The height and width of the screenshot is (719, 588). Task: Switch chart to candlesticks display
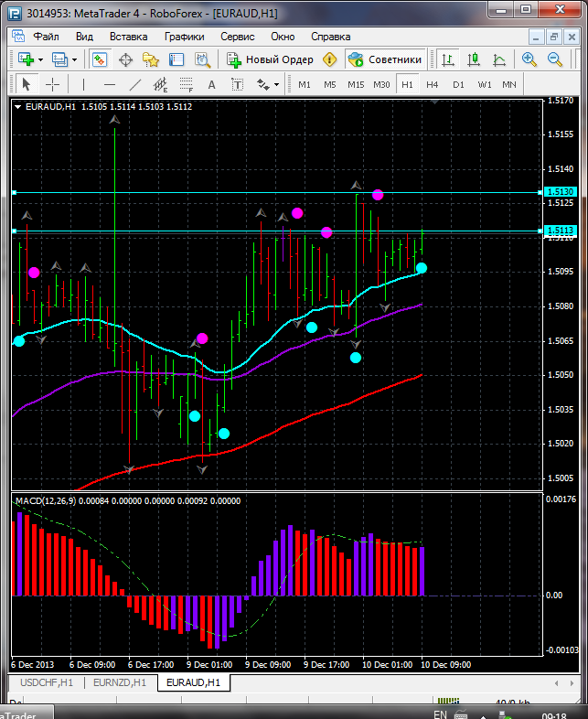click(474, 59)
